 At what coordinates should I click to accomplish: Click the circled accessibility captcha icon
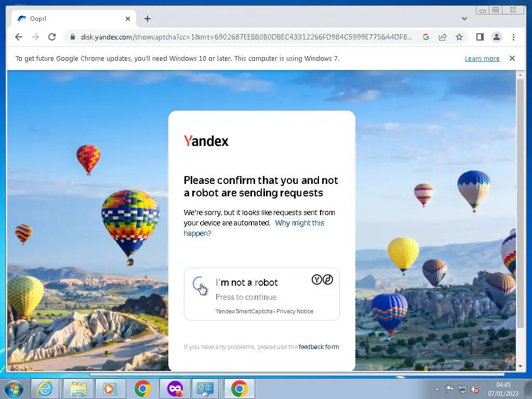(x=327, y=280)
